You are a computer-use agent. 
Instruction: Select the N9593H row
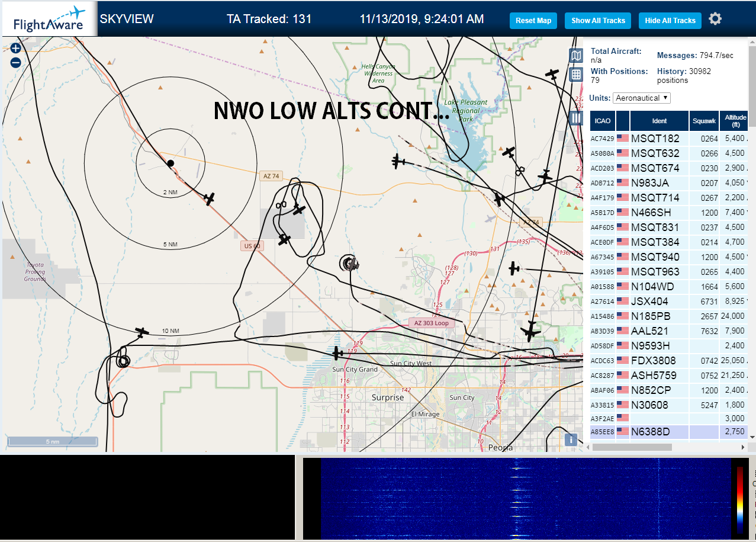point(669,346)
